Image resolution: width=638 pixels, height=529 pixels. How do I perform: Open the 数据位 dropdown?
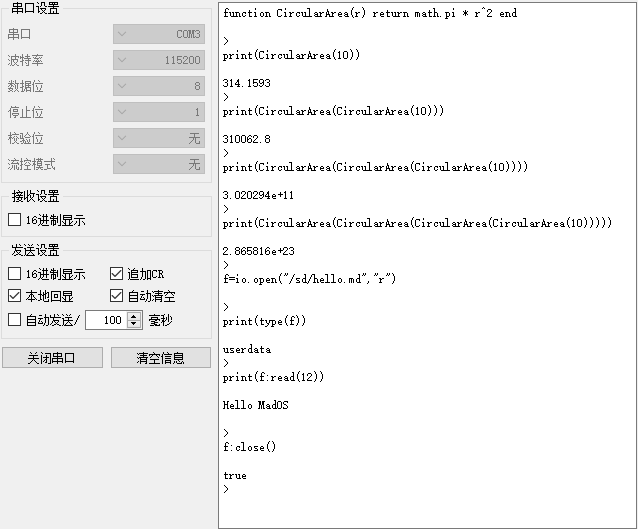pos(159,86)
